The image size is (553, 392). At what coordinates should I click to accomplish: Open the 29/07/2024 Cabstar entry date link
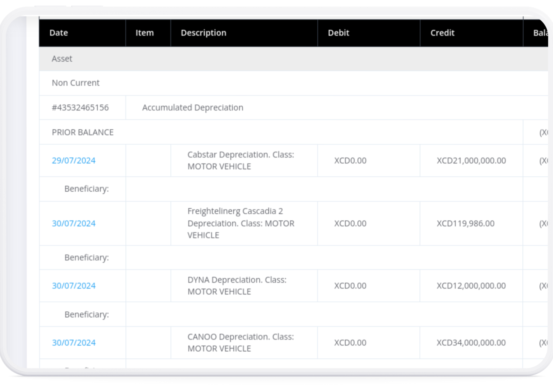74,161
